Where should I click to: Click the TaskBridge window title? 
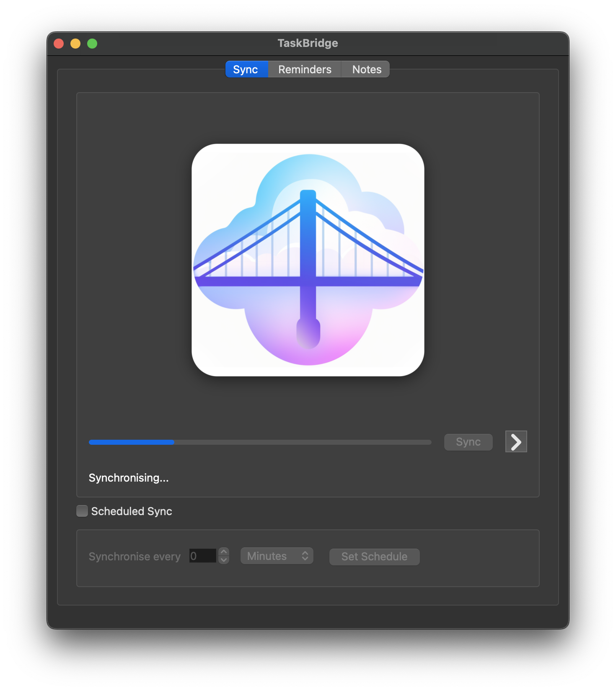click(308, 43)
